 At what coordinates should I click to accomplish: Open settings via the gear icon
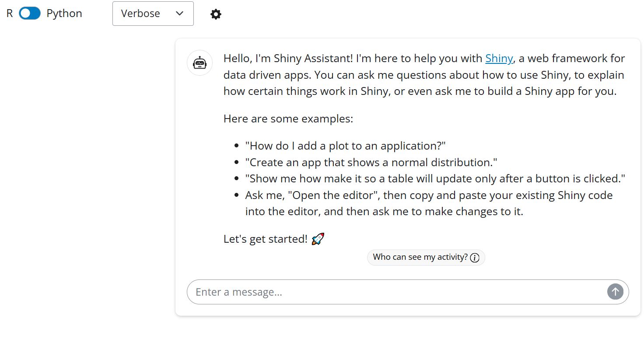216,14
